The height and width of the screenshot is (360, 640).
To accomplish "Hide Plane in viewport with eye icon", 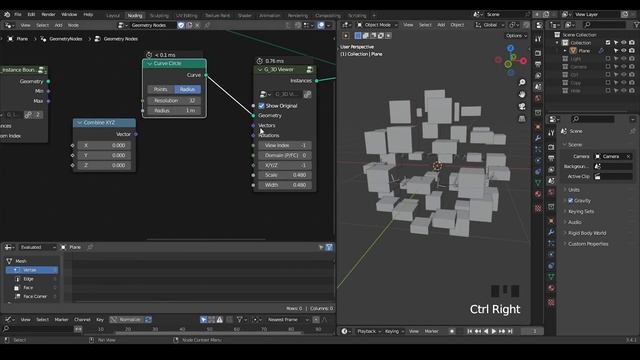I will pos(623,51).
